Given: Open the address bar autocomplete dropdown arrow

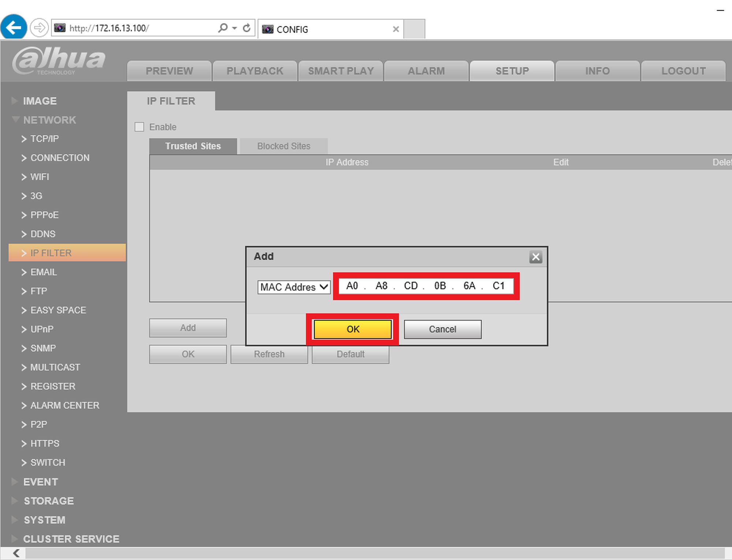Looking at the screenshot, I should click(235, 28).
